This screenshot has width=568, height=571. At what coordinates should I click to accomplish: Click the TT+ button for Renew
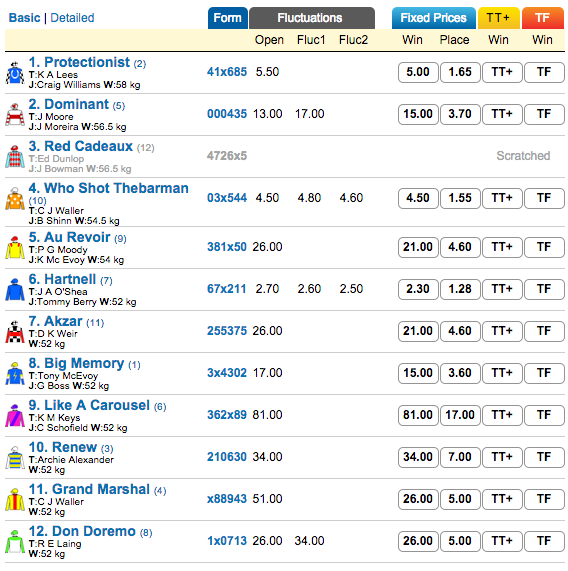coord(502,457)
